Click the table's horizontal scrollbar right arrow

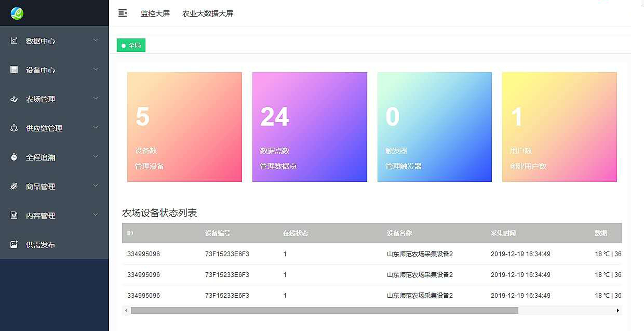pyautogui.click(x=618, y=310)
